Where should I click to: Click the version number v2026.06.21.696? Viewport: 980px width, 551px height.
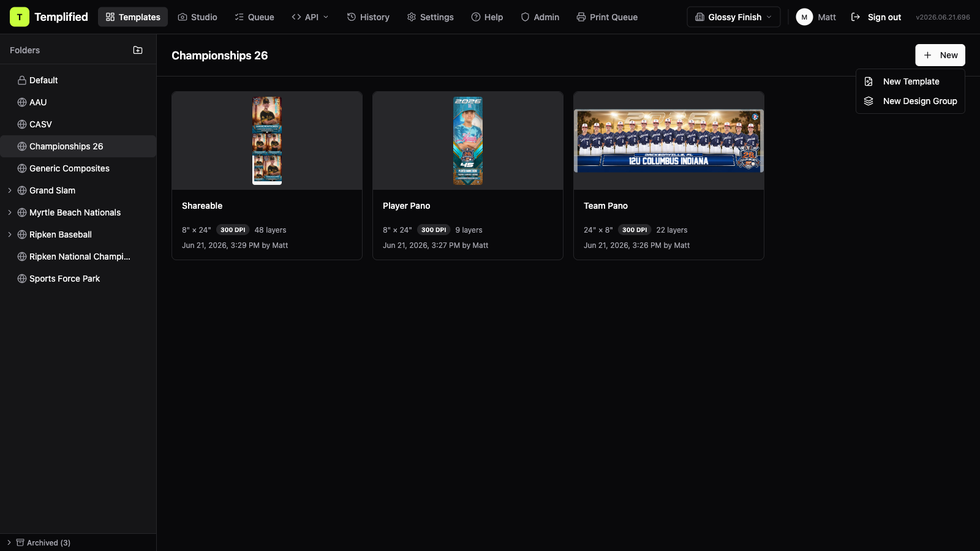(x=943, y=17)
